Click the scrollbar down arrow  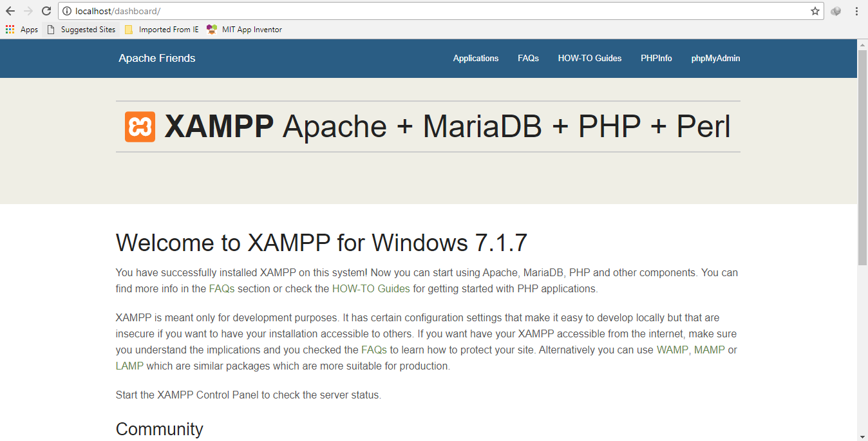(862, 436)
